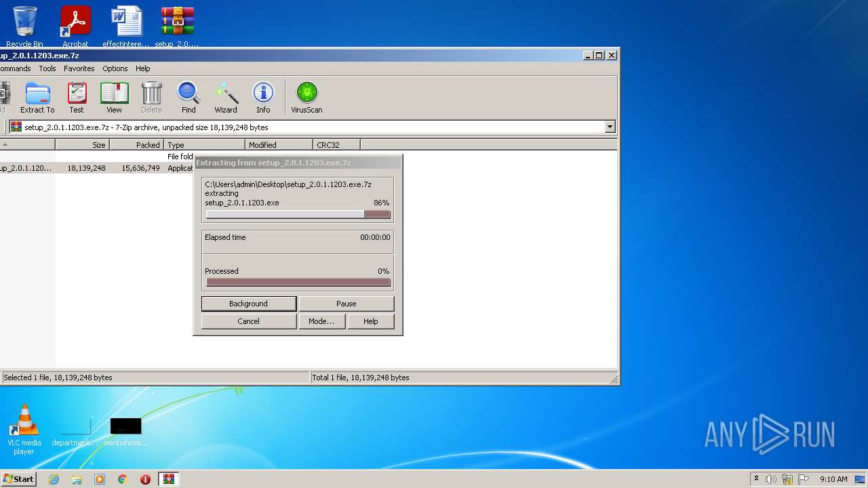
Task: Sort by Packed column header
Action: (x=136, y=144)
